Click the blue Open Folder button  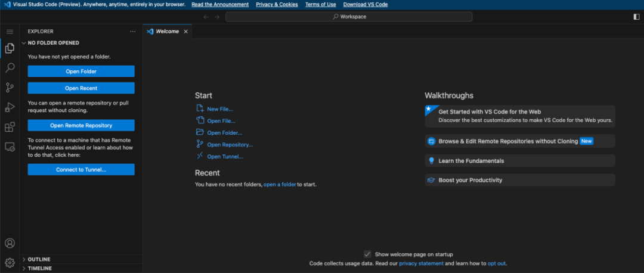click(81, 72)
